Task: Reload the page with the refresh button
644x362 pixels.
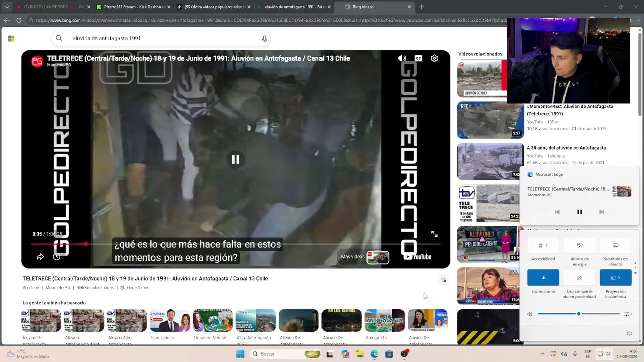Action: pyautogui.click(x=19, y=20)
